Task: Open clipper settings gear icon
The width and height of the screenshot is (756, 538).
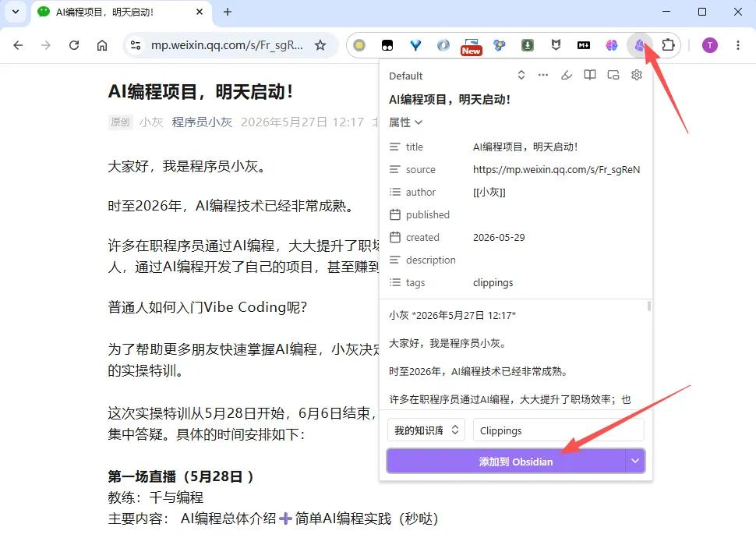Action: [x=637, y=76]
